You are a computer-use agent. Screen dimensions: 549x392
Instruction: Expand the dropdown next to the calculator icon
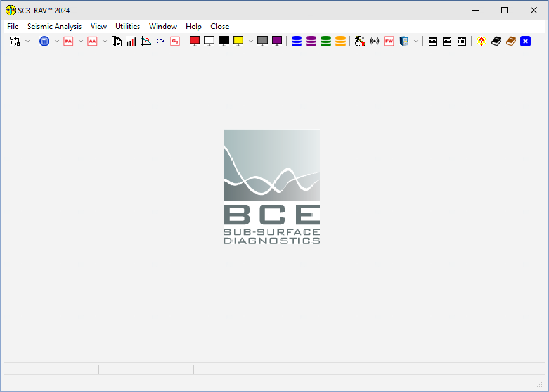(x=56, y=41)
